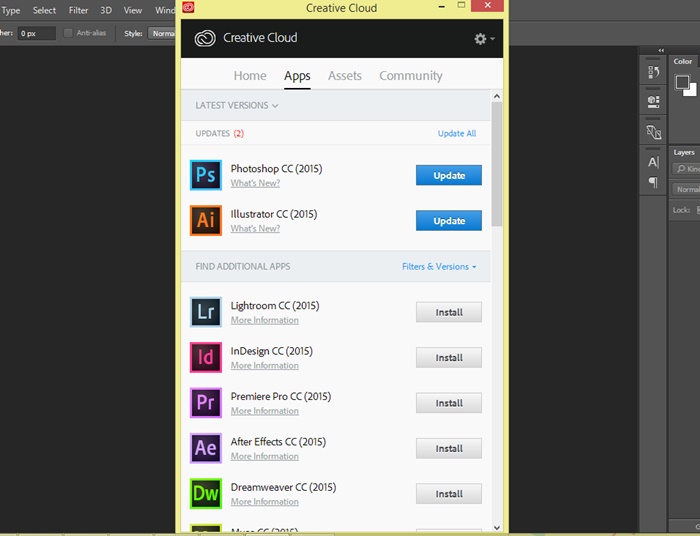Click the Update All link
This screenshot has width=700, height=536.
pyautogui.click(x=457, y=133)
